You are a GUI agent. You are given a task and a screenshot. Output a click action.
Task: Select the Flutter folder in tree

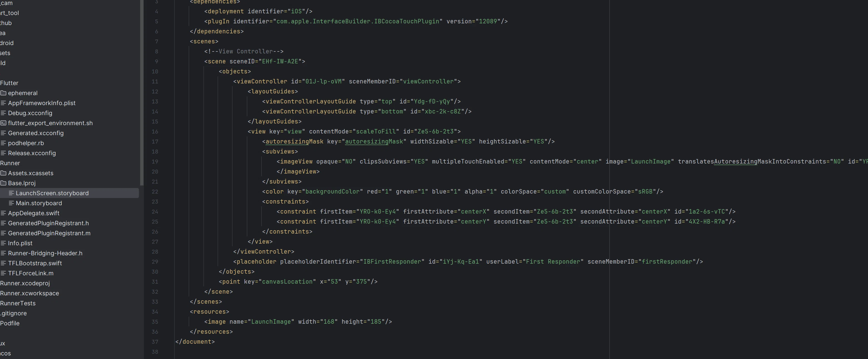click(x=9, y=83)
